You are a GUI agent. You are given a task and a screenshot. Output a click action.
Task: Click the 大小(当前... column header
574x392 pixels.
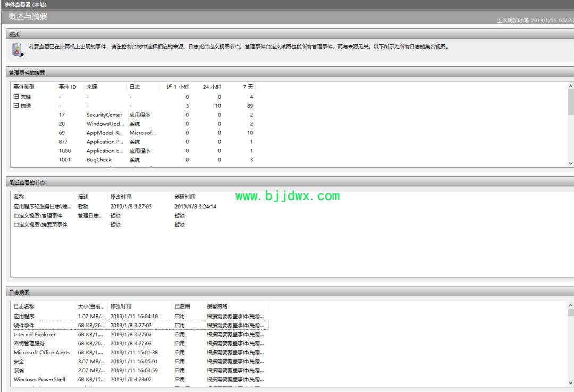(x=91, y=306)
